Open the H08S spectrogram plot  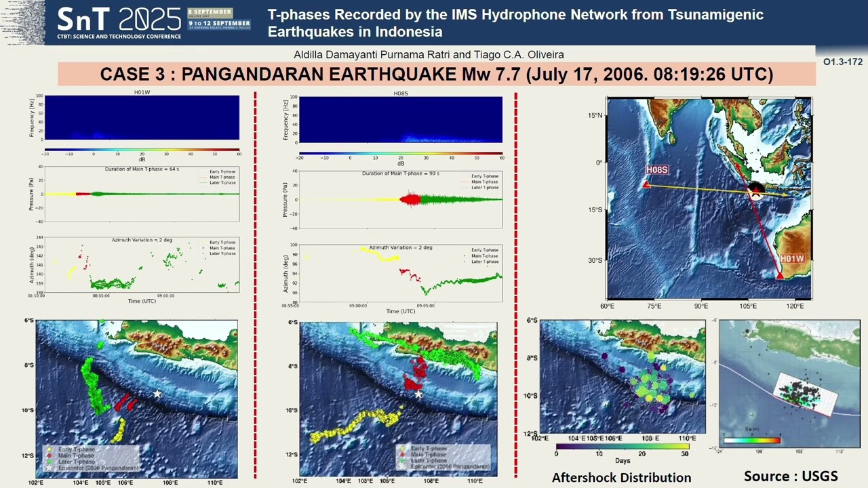click(x=401, y=119)
